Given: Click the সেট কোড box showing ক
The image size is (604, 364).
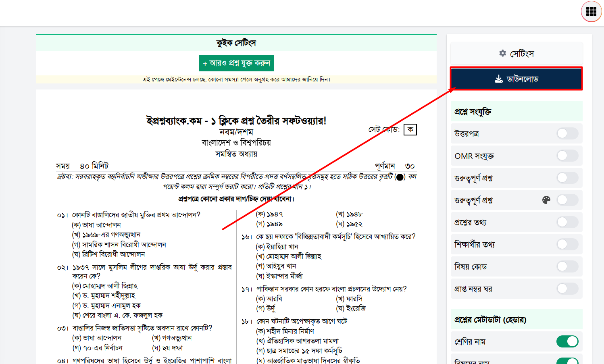Looking at the screenshot, I should tap(410, 129).
